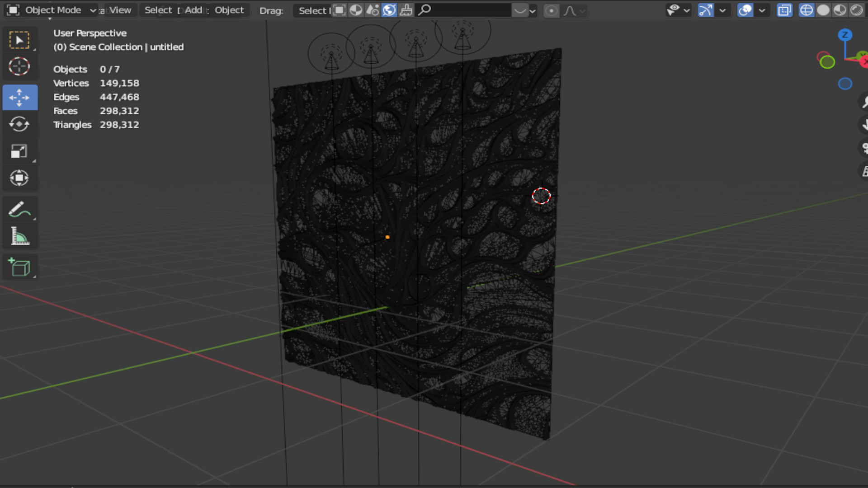Select the Annotate pencil tool

(x=19, y=210)
